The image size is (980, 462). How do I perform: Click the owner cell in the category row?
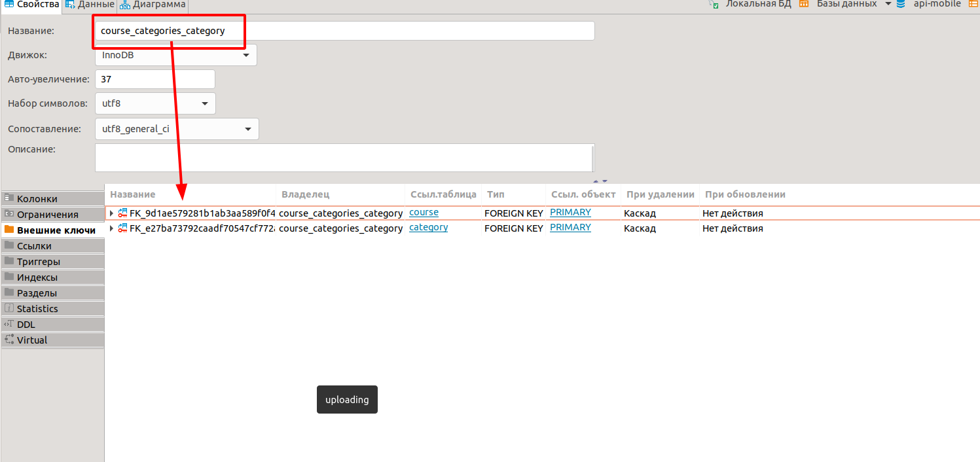[340, 228]
